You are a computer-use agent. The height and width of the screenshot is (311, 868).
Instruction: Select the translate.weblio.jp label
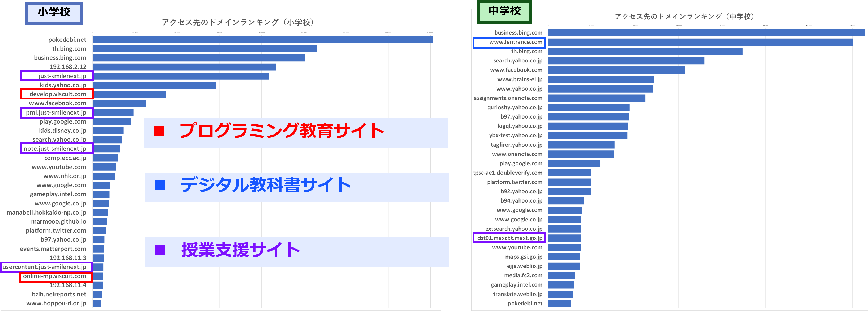click(518, 294)
